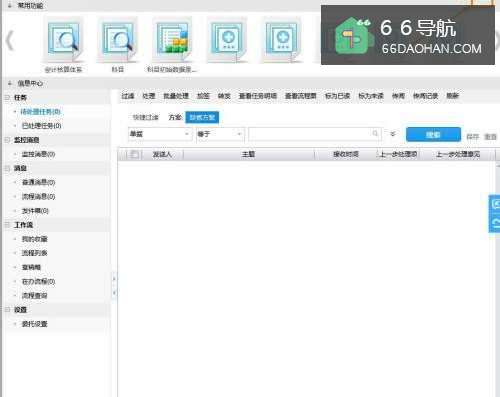This screenshot has height=397, width=500.
Task: Collapse the 任务 tree group
Action: (x=7, y=98)
